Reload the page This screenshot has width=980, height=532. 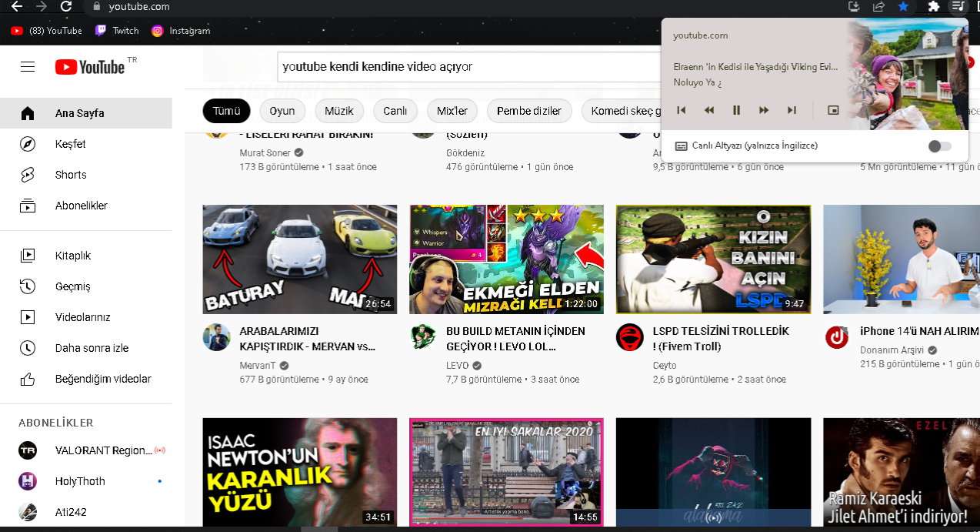pos(66,6)
